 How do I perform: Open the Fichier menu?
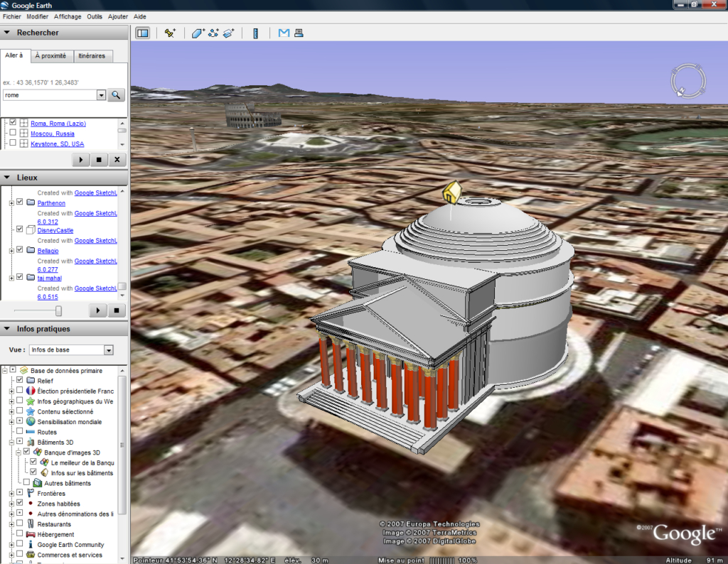point(11,16)
